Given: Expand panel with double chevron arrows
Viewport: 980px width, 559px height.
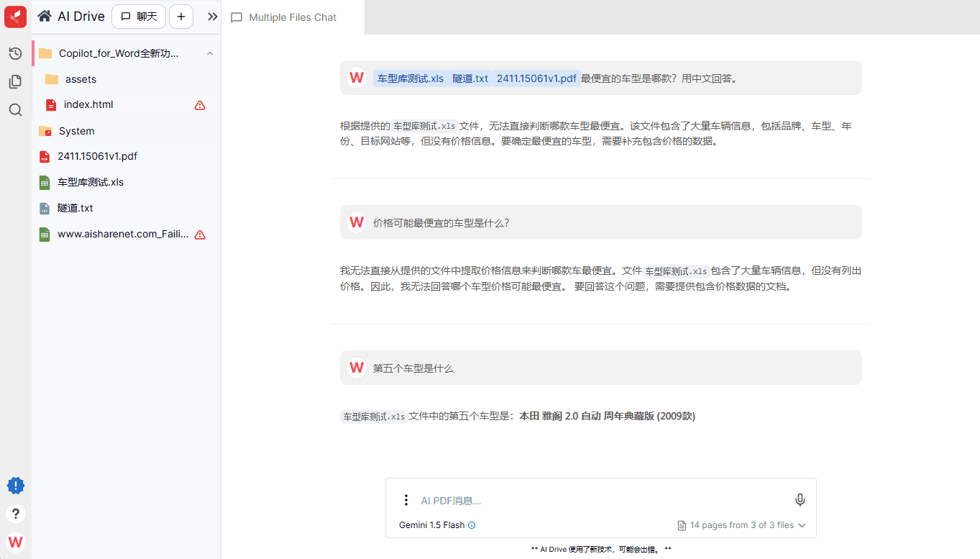Looking at the screenshot, I should [x=212, y=17].
